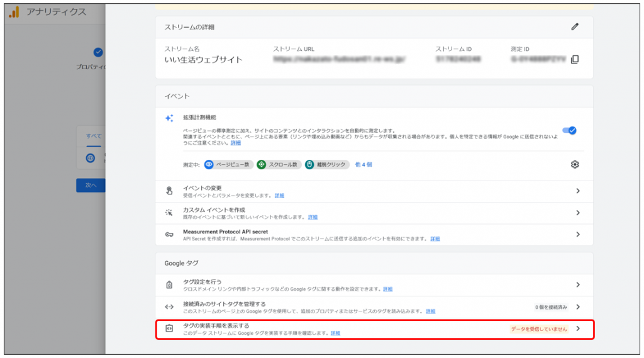Open enhanced measurement settings gear icon

[574, 164]
